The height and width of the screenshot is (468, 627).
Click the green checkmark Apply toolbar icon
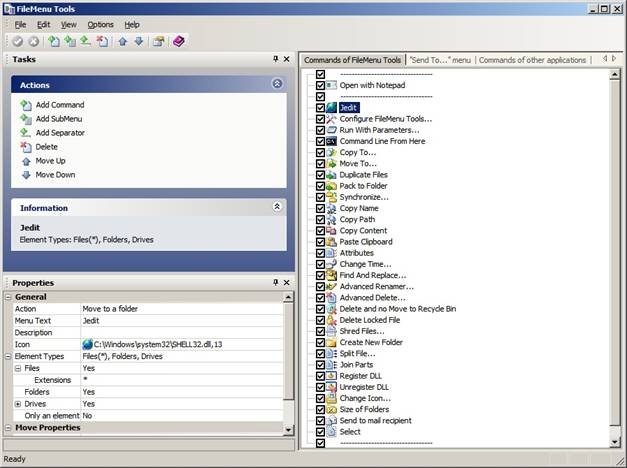[17, 41]
